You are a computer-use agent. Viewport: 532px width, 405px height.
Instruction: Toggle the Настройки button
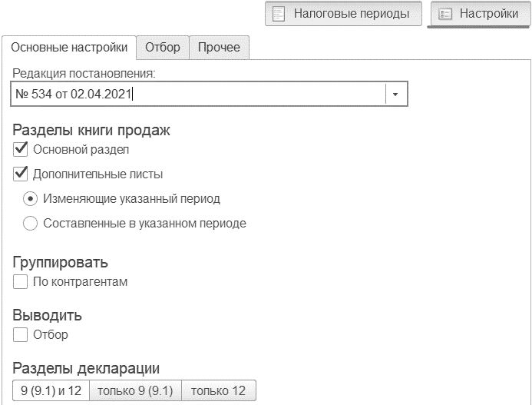tap(481, 14)
